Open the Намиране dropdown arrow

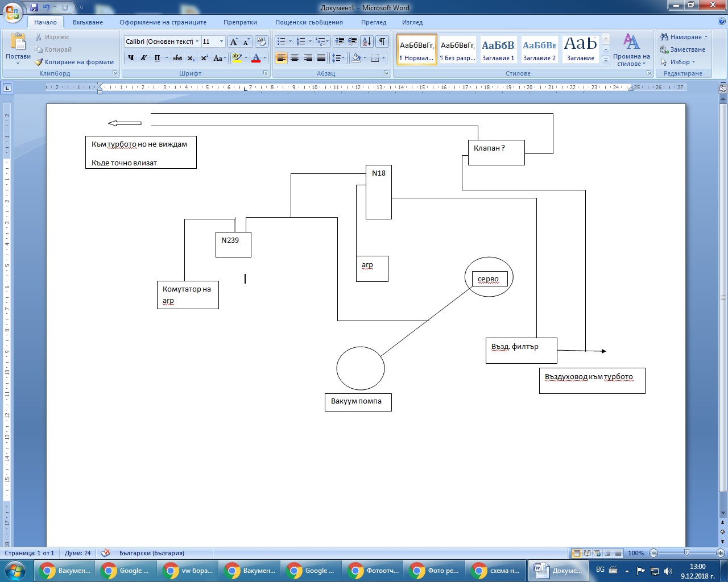(x=706, y=37)
